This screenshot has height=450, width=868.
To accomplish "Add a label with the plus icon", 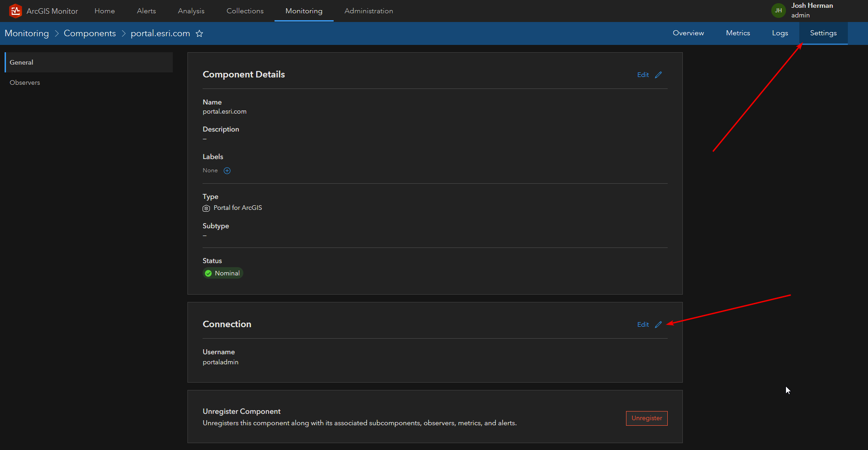I will tap(227, 171).
